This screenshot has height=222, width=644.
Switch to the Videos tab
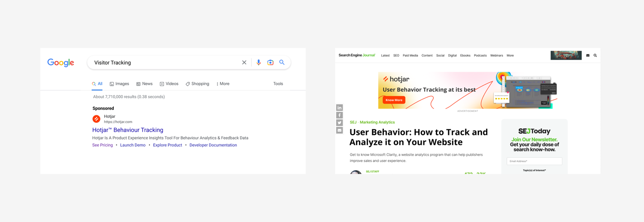[169, 84]
